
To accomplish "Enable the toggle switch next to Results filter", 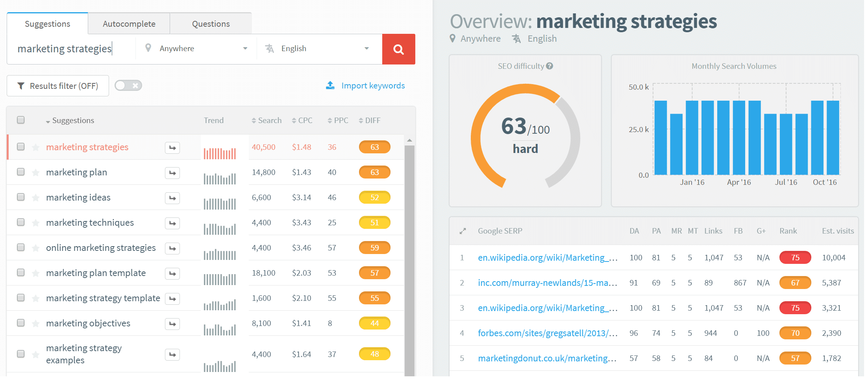I will [128, 85].
